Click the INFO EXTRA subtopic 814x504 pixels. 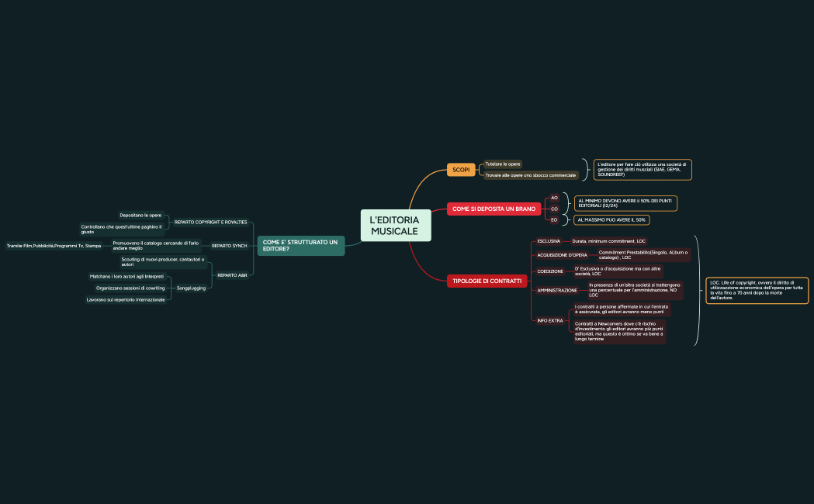(x=550, y=320)
